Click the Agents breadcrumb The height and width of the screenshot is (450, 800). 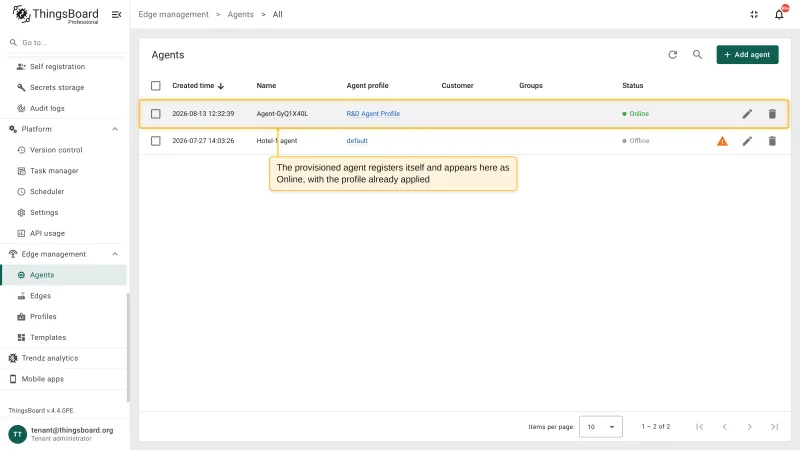(240, 14)
